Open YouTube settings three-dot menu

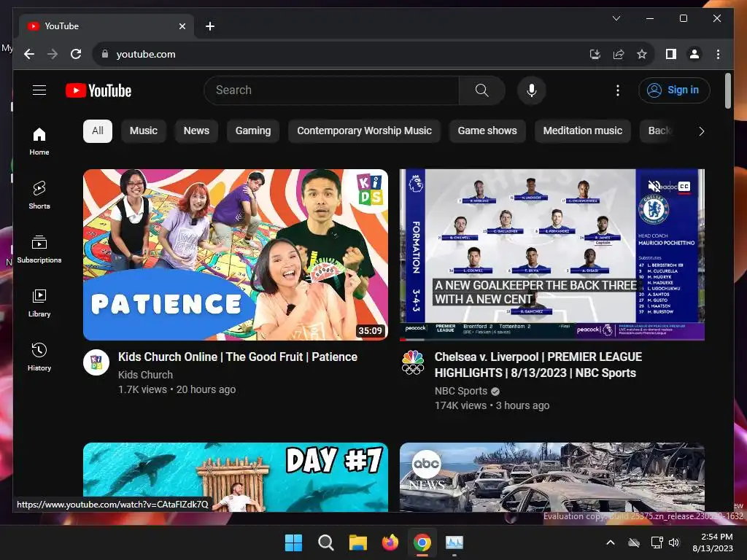click(617, 90)
